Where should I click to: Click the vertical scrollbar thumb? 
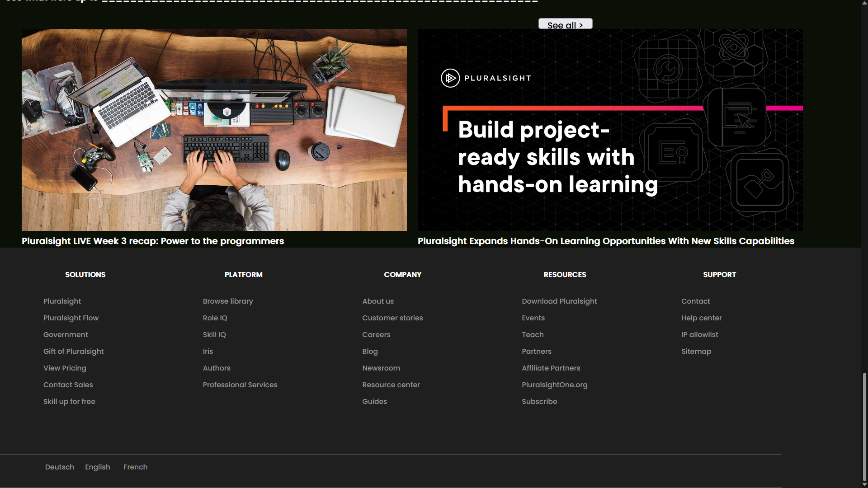click(864, 427)
